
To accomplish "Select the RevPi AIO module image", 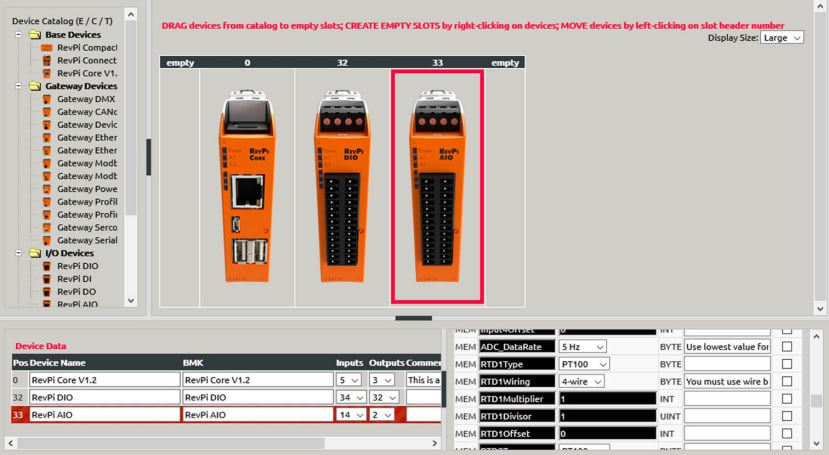I will (437, 187).
